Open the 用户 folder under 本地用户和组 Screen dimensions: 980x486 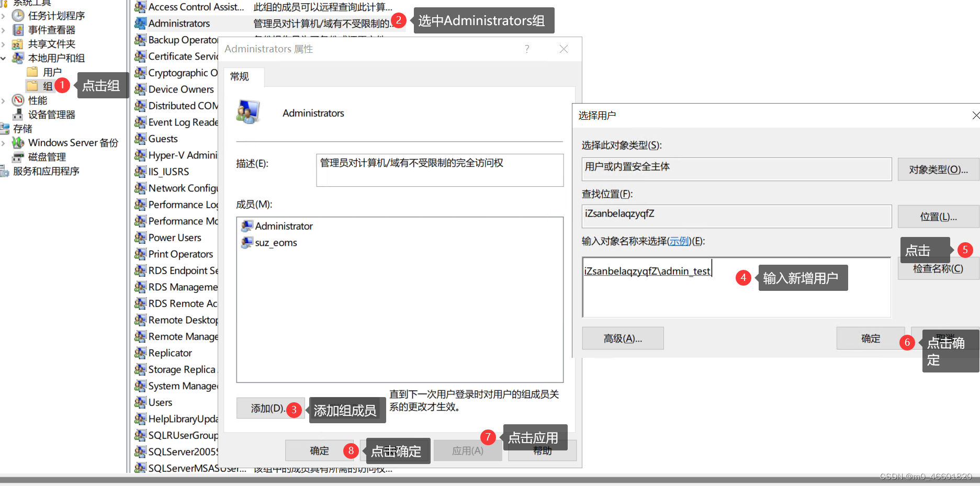tap(51, 72)
